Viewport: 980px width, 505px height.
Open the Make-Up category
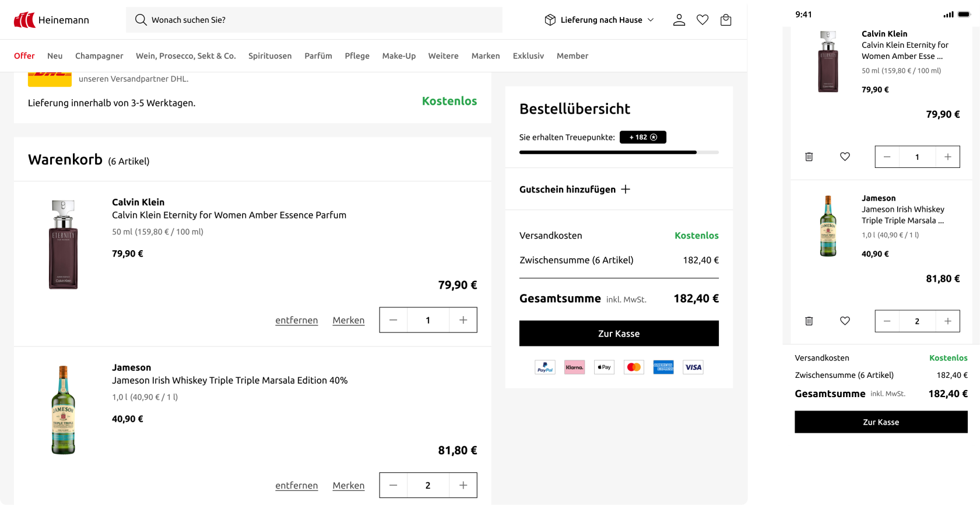tap(399, 56)
